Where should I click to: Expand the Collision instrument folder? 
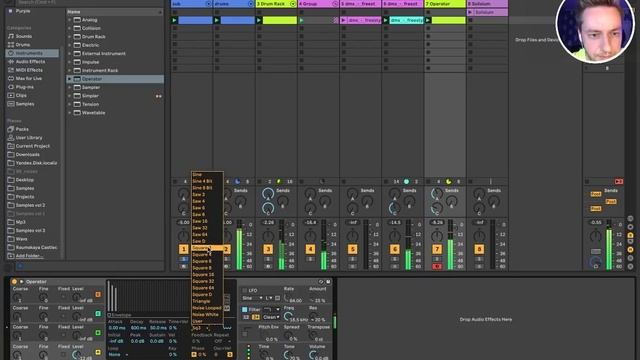click(x=70, y=28)
